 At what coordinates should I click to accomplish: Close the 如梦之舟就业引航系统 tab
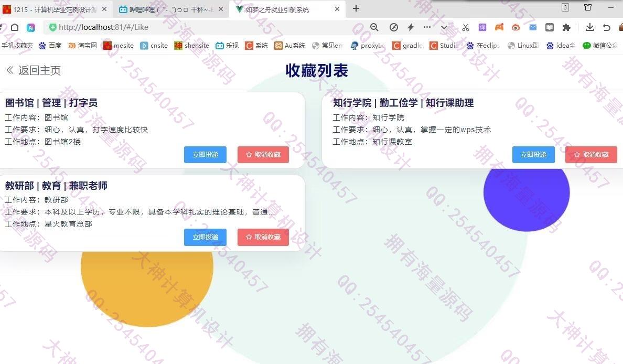(x=337, y=9)
